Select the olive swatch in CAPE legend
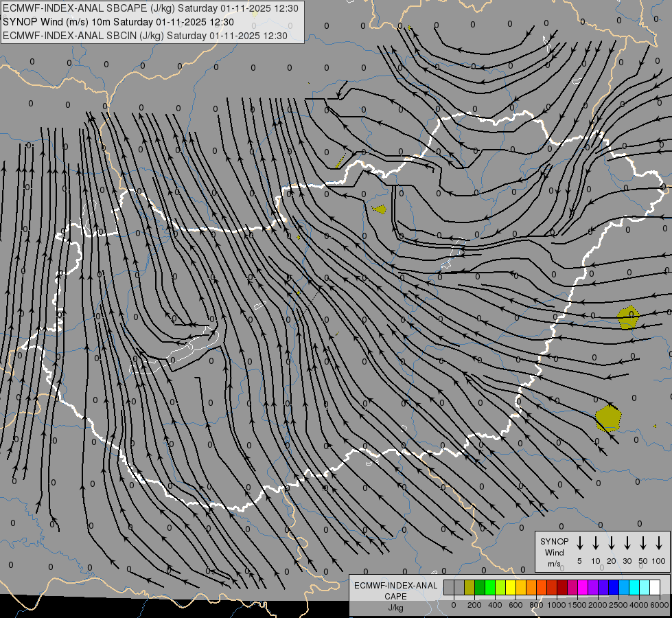 tap(470, 587)
